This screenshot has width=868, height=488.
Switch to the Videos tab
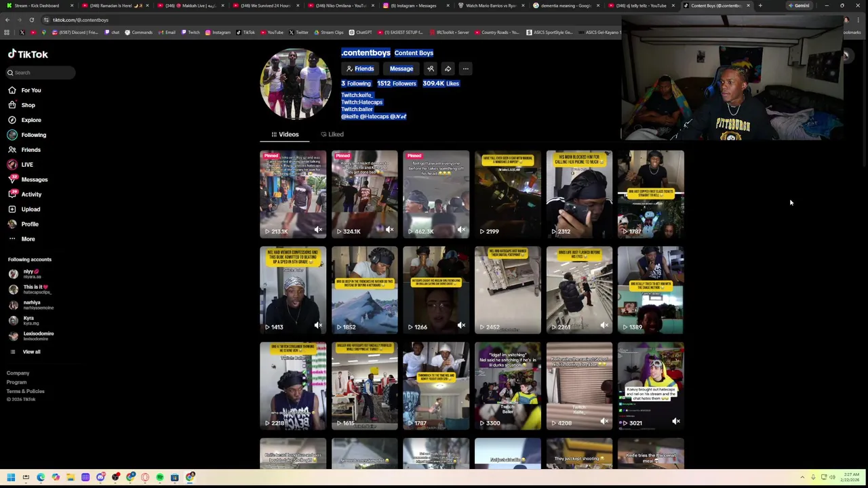click(285, 134)
